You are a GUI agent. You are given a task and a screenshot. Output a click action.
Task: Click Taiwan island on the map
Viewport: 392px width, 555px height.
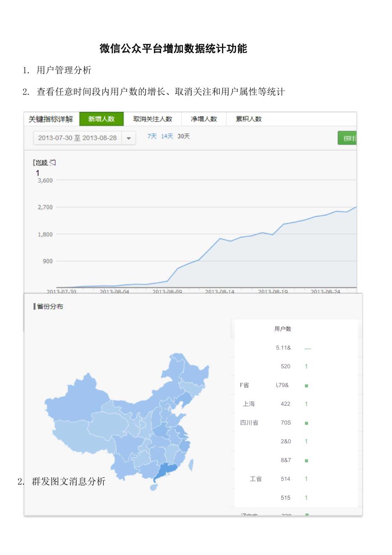pos(190,465)
